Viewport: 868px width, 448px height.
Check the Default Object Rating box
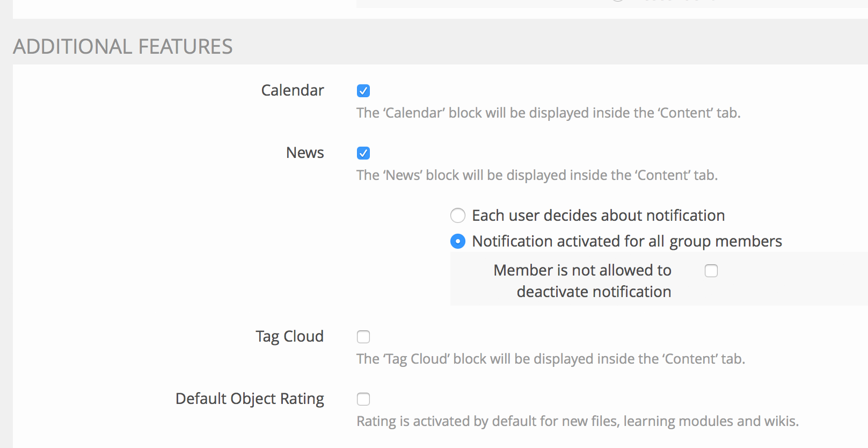pyautogui.click(x=363, y=399)
